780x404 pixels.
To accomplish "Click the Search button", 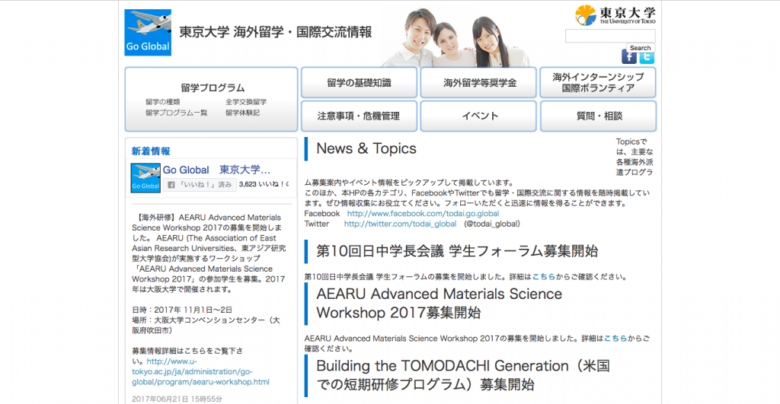I will pos(640,47).
